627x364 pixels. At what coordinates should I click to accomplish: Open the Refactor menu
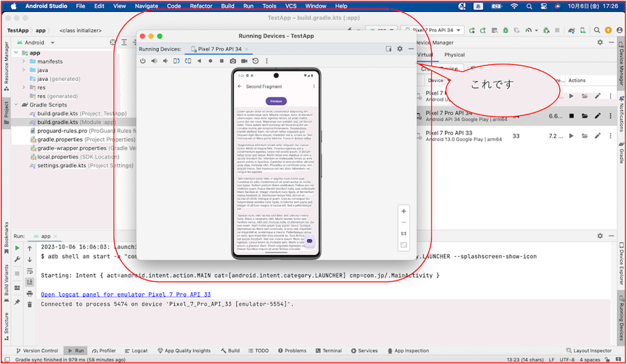click(x=201, y=6)
